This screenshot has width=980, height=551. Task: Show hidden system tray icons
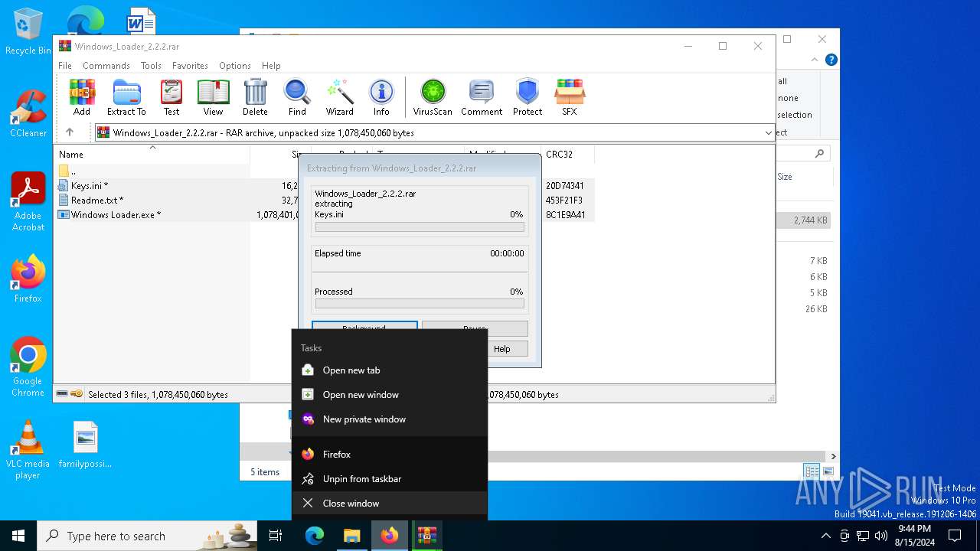pos(825,536)
